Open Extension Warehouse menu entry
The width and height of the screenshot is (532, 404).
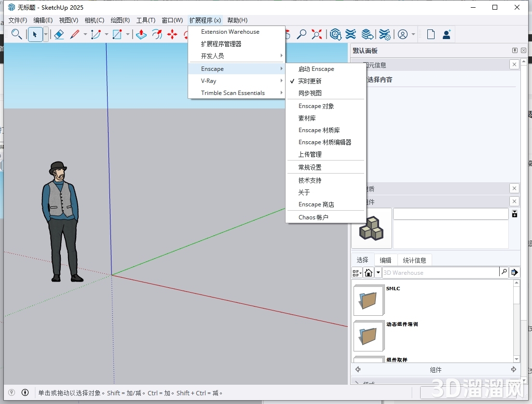(236, 32)
